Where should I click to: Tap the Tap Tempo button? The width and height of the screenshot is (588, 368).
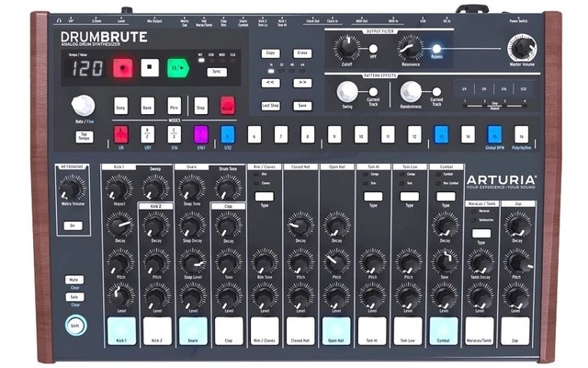[85, 137]
